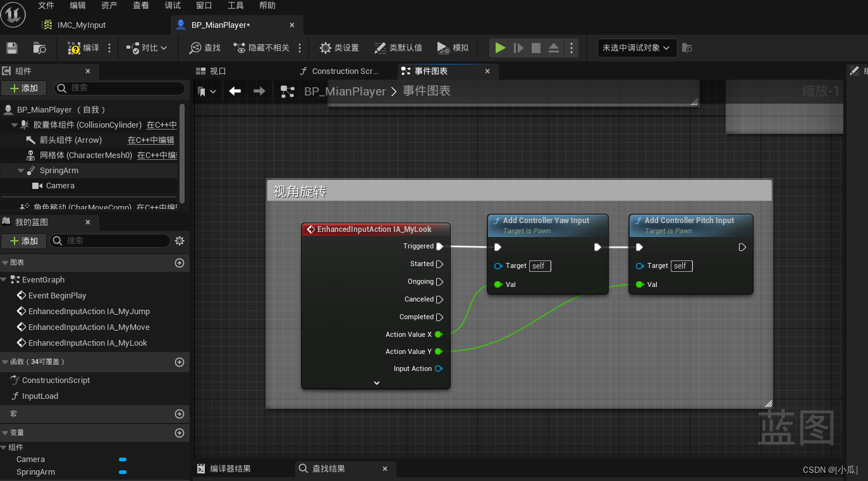The width and height of the screenshot is (868, 481).
Task: Select EnhancedInputAction IA_MyLook in the list
Action: 88,343
